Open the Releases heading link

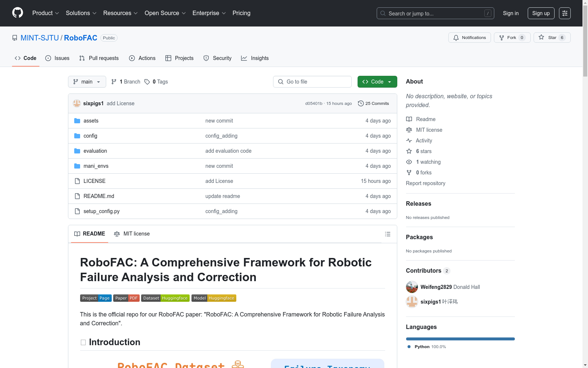pyautogui.click(x=419, y=204)
